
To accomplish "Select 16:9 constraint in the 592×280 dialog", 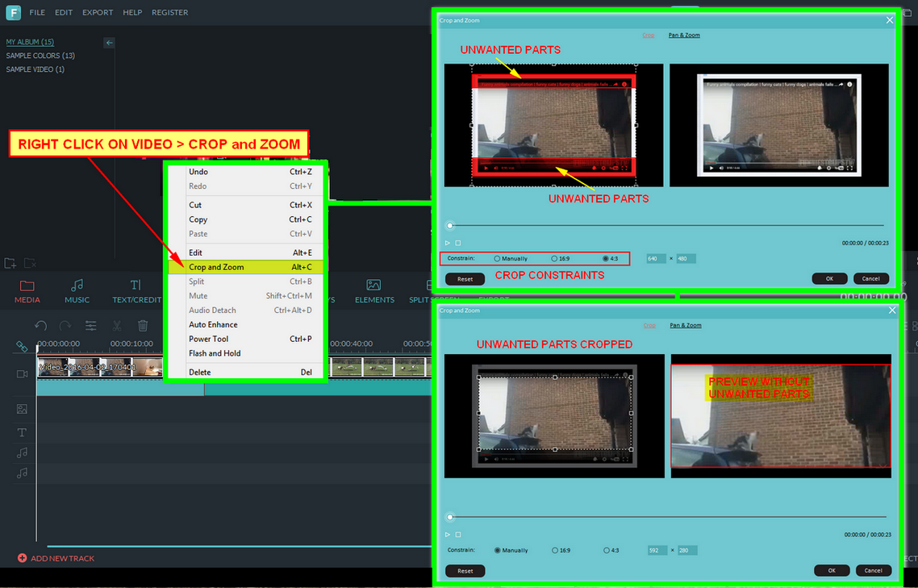I will (x=554, y=550).
